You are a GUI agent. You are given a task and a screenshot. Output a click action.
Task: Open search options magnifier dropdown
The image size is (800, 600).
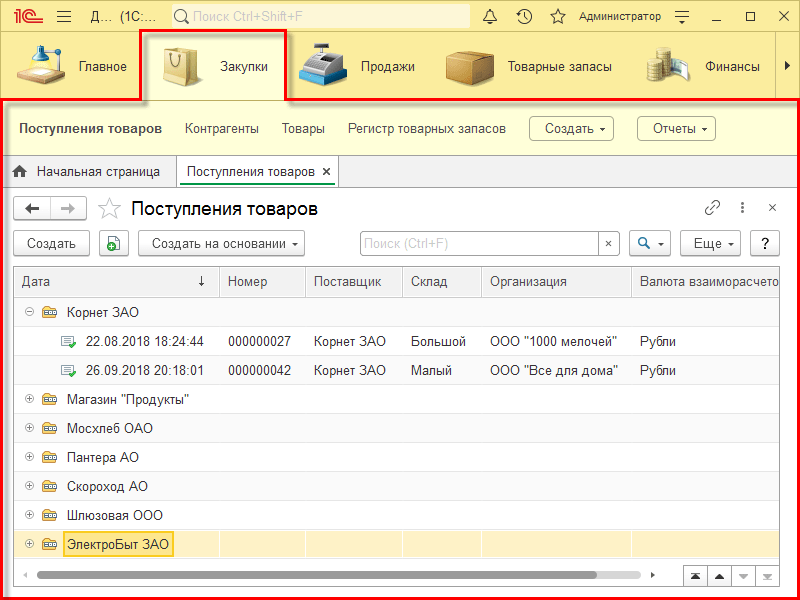pyautogui.click(x=649, y=243)
